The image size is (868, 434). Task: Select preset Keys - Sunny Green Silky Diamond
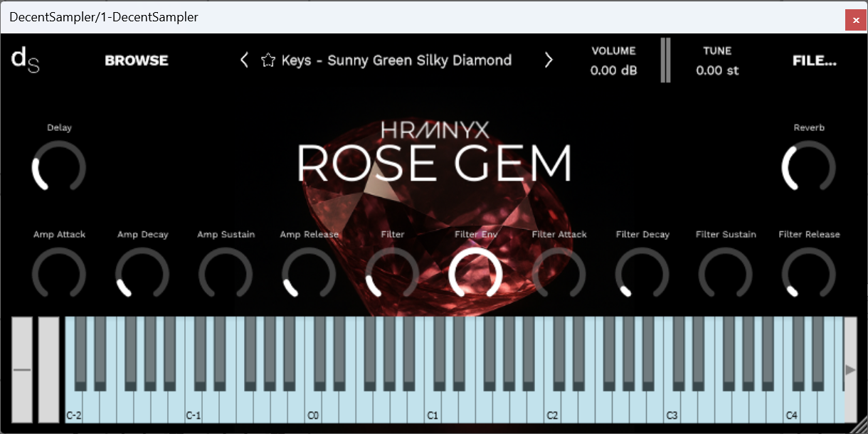398,60
